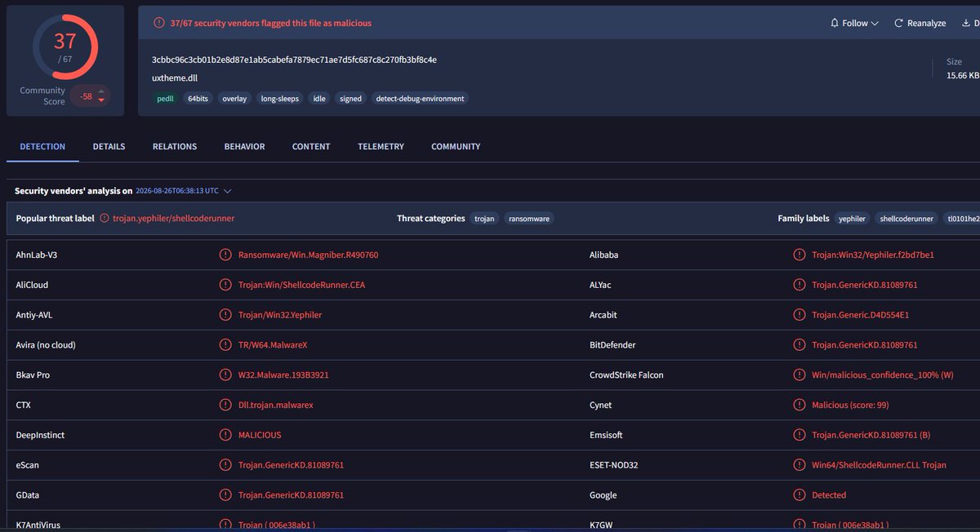The width and height of the screenshot is (980, 532).
Task: Click the Avira (no cloud) vendor name
Action: [x=46, y=345]
